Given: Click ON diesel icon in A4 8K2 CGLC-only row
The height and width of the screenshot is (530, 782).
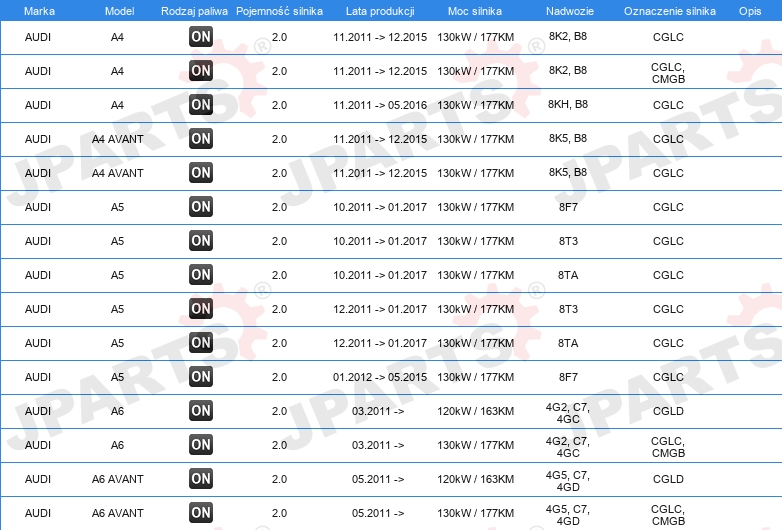Looking at the screenshot, I should [x=201, y=36].
